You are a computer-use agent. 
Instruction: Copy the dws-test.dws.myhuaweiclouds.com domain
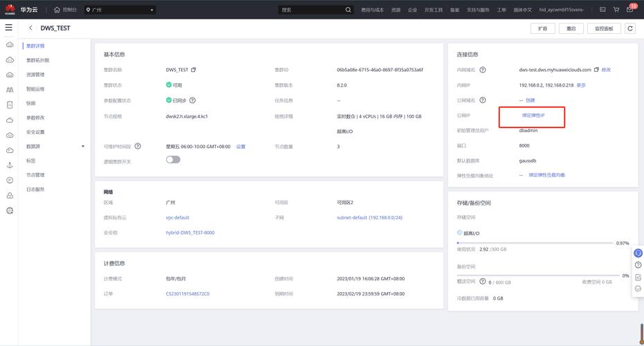[596, 70]
